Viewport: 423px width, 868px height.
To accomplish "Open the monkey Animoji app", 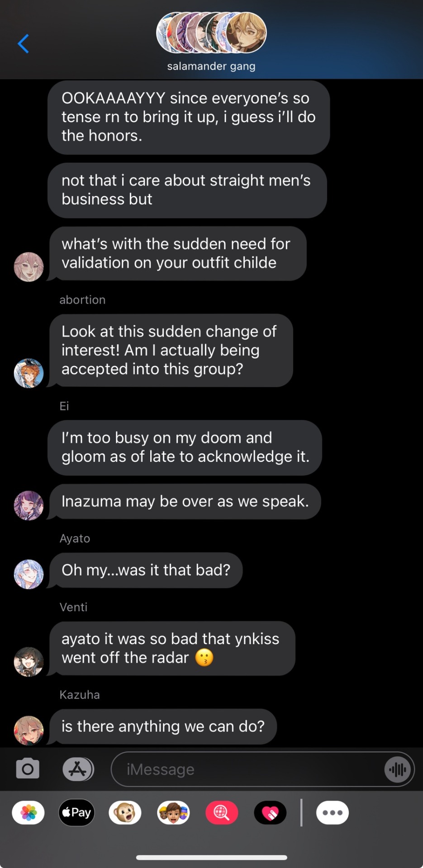I will [x=125, y=812].
